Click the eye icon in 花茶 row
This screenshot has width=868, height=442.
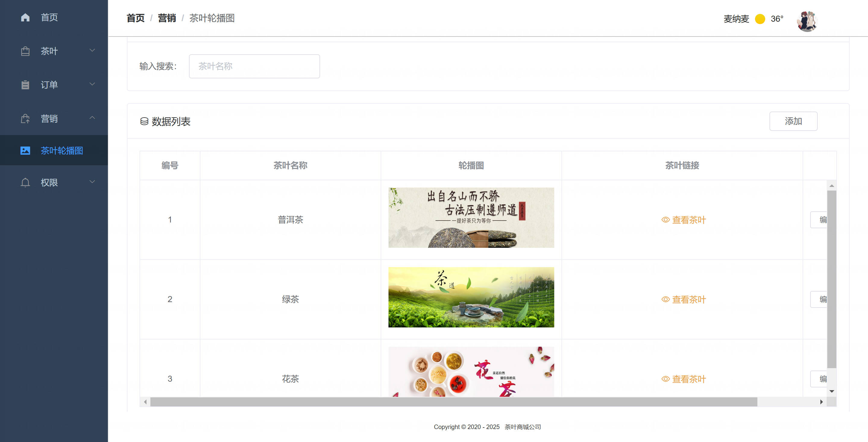[x=665, y=379]
